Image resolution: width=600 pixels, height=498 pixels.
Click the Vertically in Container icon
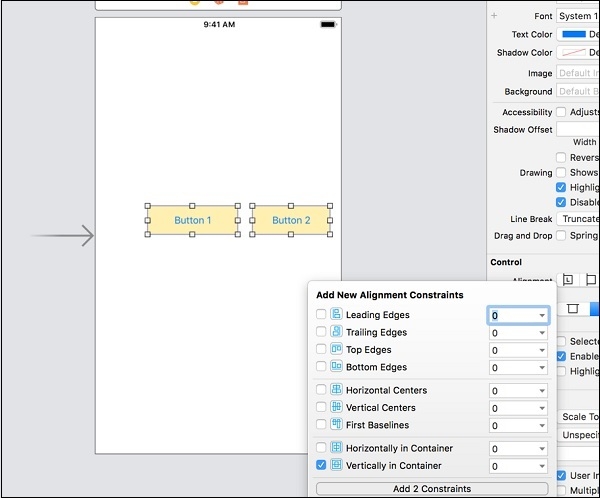(x=336, y=465)
